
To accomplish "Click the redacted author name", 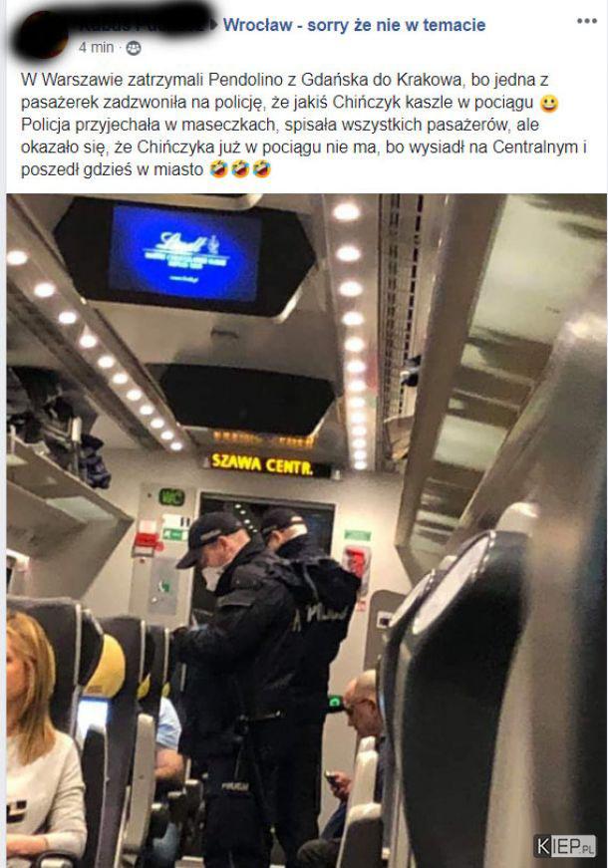I will 142,22.
